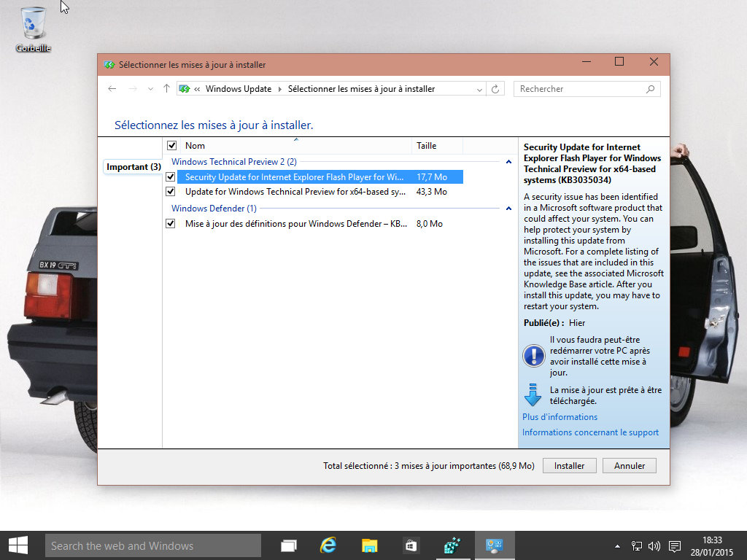Toggle the Windows Defender definitions update checkbox
This screenshot has width=747, height=560.
point(171,224)
